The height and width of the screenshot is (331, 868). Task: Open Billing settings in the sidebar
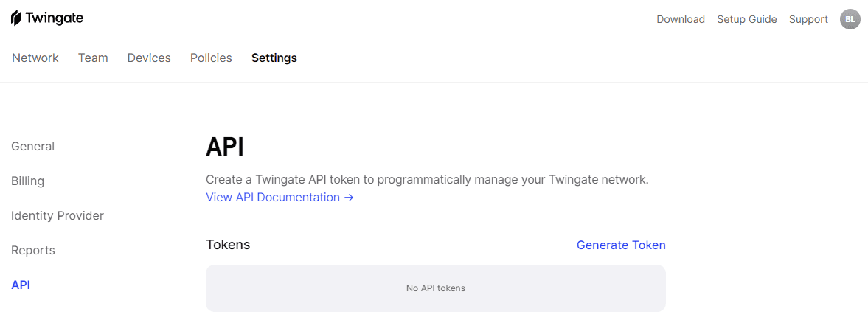28,181
